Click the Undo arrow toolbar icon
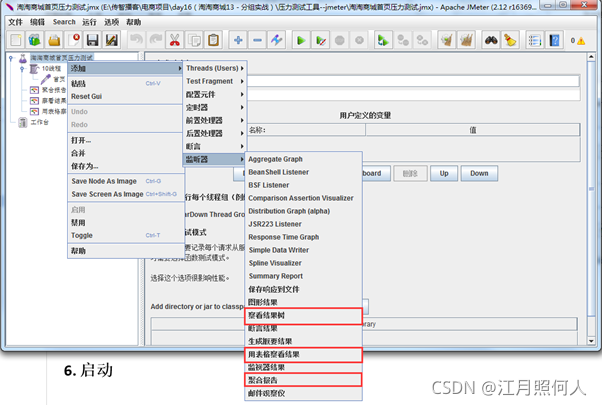 [x=136, y=40]
